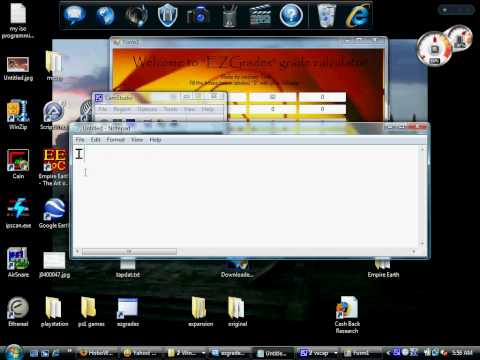
Task: Click the Windows Start orb
Action: [13, 352]
